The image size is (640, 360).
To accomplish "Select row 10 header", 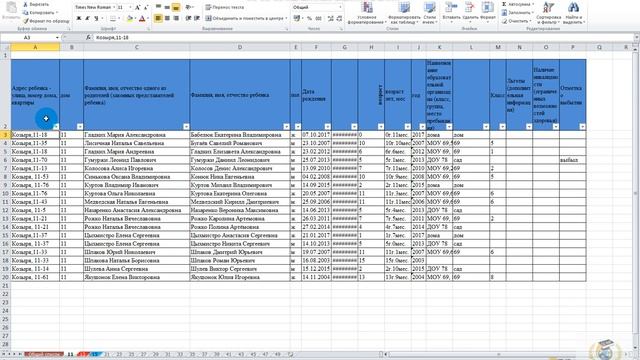I will point(5,193).
